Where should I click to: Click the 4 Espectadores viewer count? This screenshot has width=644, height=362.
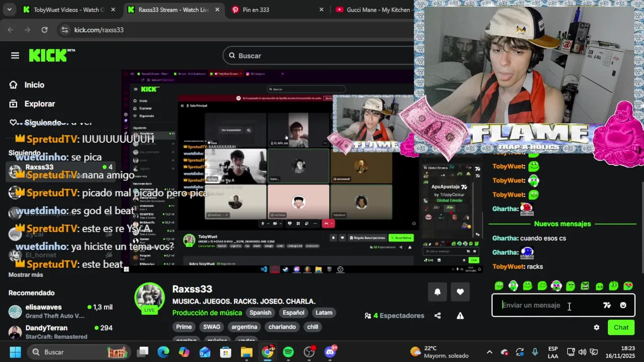click(394, 316)
